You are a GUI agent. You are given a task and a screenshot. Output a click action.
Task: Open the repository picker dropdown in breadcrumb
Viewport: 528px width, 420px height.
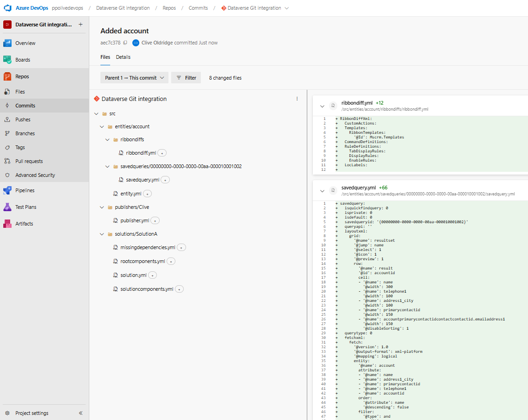coord(286,8)
